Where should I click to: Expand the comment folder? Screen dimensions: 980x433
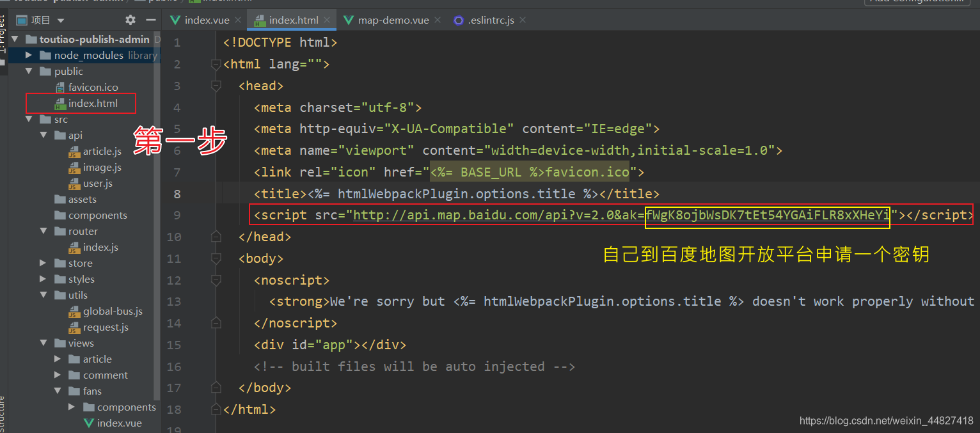coord(58,375)
